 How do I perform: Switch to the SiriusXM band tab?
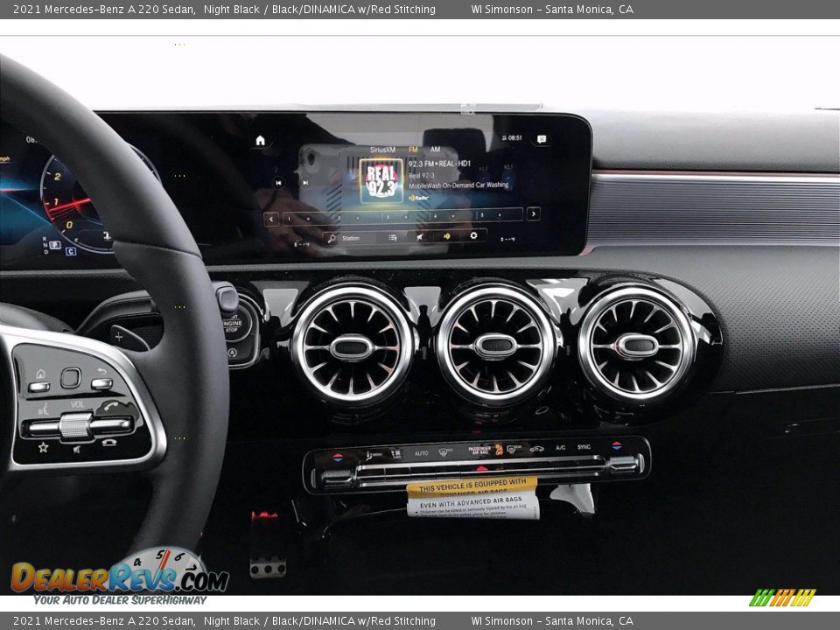click(x=382, y=150)
